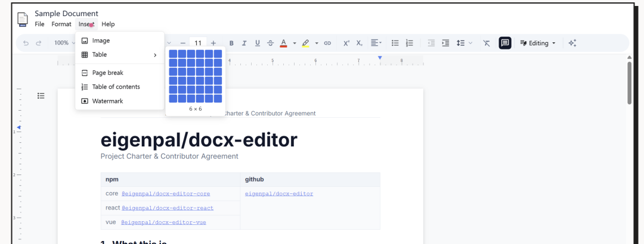
Task: Select the top-left 1×1 table grid cell
Action: click(x=173, y=54)
